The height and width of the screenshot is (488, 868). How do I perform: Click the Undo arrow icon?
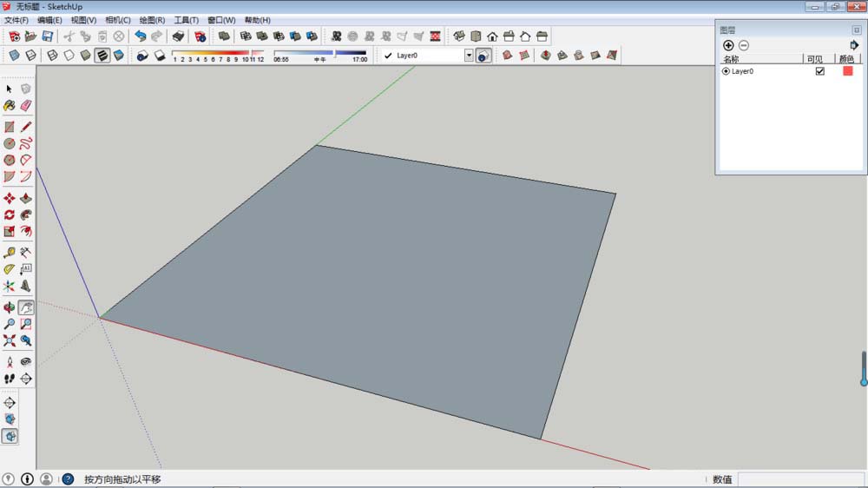coord(141,36)
